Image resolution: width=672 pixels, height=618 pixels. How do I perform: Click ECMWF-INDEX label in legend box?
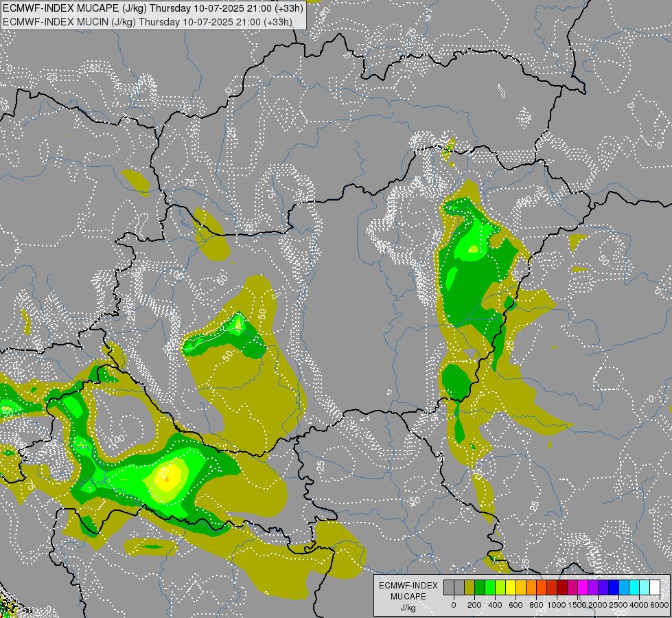pyautogui.click(x=408, y=586)
